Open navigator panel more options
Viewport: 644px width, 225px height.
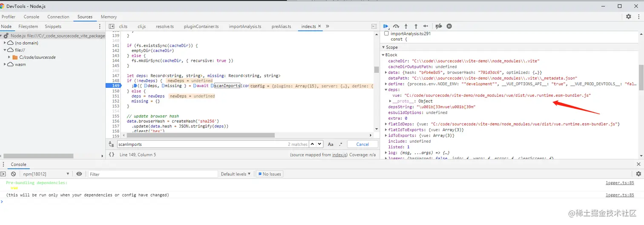click(100, 26)
